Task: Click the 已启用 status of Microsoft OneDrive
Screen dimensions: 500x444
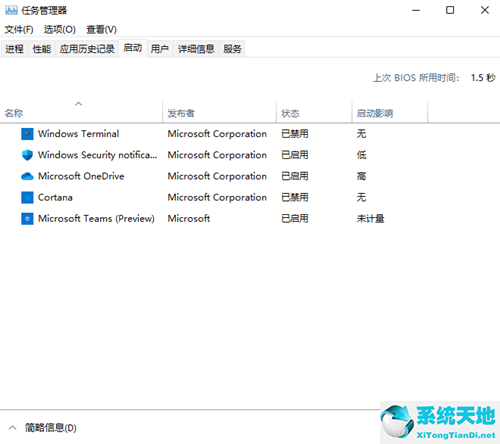Action: click(x=295, y=176)
